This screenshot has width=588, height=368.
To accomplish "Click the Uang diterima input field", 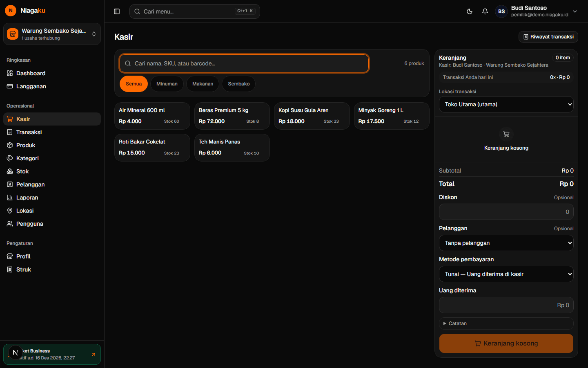I will point(506,305).
